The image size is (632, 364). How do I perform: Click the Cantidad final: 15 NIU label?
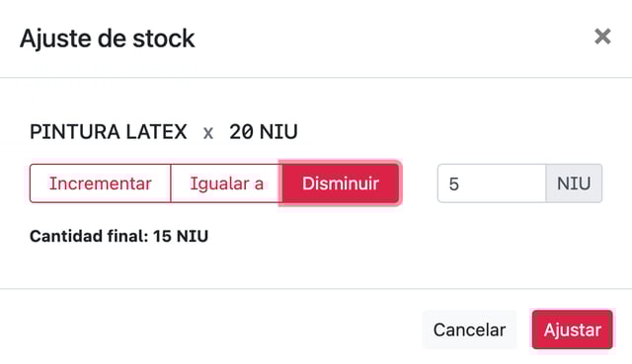click(118, 236)
